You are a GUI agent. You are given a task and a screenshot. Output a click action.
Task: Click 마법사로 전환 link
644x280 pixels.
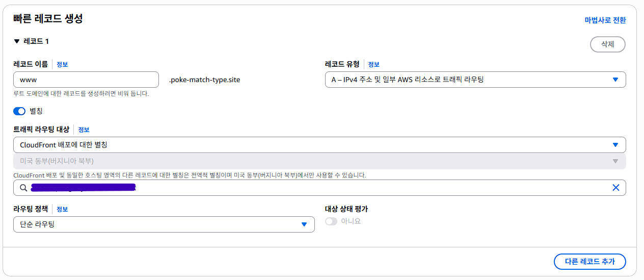point(605,20)
